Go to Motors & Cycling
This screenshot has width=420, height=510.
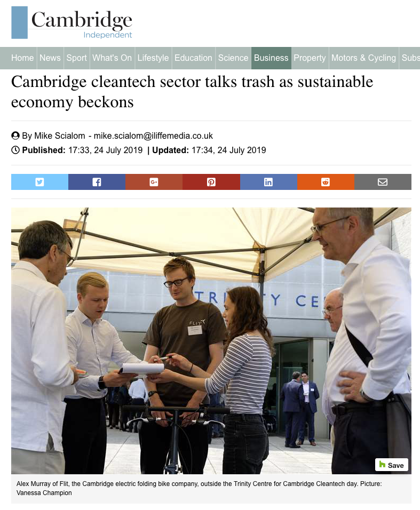[364, 58]
